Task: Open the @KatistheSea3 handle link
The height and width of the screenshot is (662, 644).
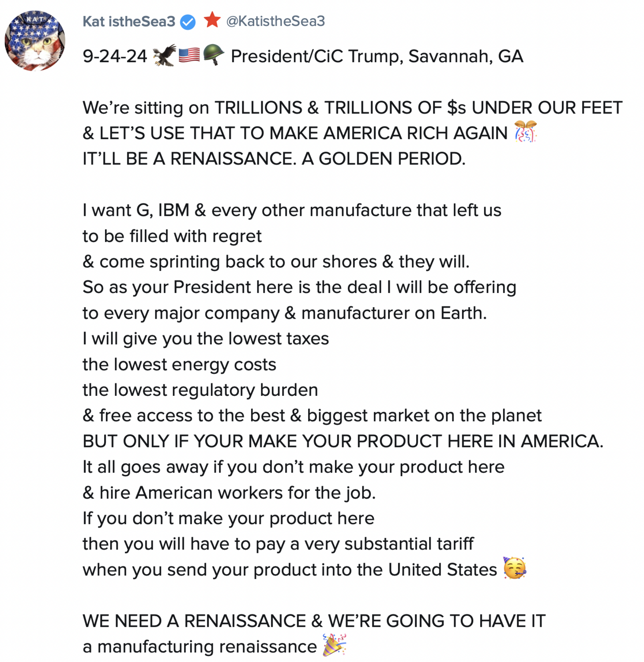Action: [275, 21]
